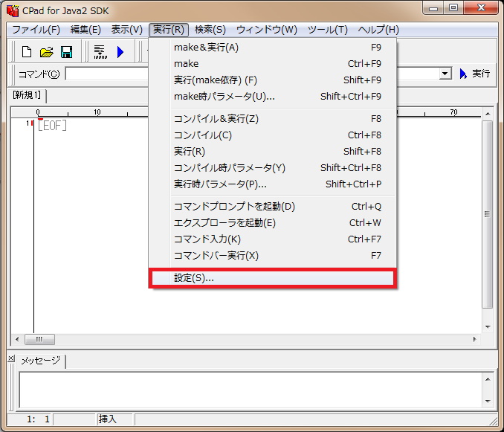Screen dimensions: 504x432
Task: Select コンパイル(C) menu item
Action: click(273, 135)
